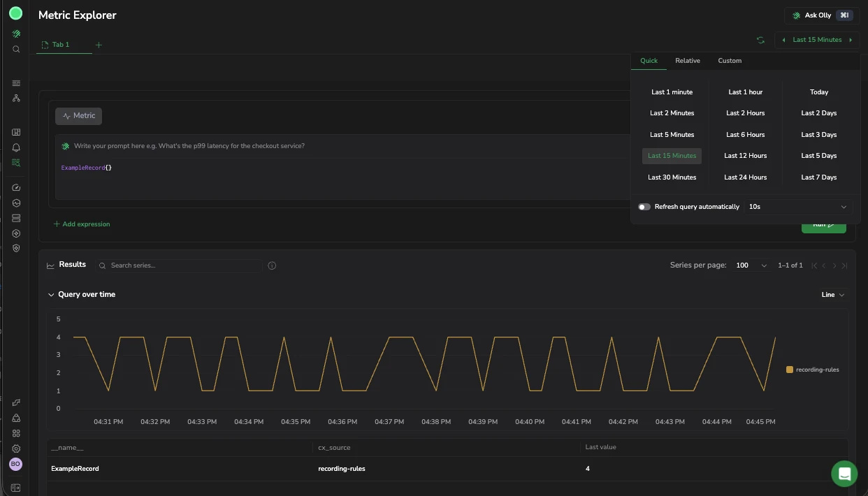Click the info icon next to series search
Screen dimensions: 868x496
[x=272, y=265]
